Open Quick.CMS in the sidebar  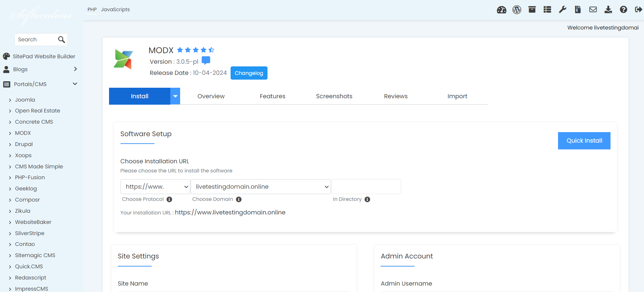[x=29, y=267]
